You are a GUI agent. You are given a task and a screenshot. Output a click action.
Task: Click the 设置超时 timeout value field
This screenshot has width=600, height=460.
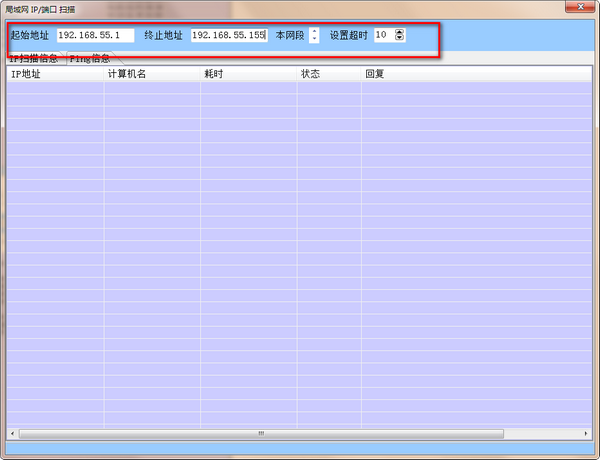tap(384, 35)
